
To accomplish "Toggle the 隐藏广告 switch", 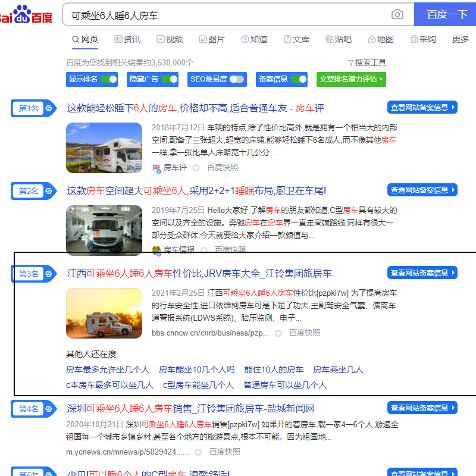I will tap(170, 79).
